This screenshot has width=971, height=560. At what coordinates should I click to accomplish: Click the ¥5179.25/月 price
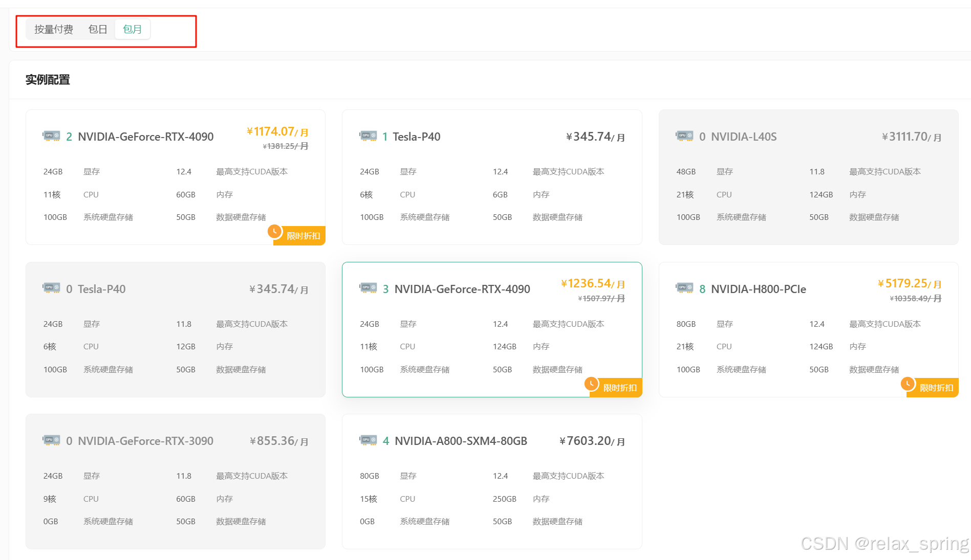(x=910, y=283)
